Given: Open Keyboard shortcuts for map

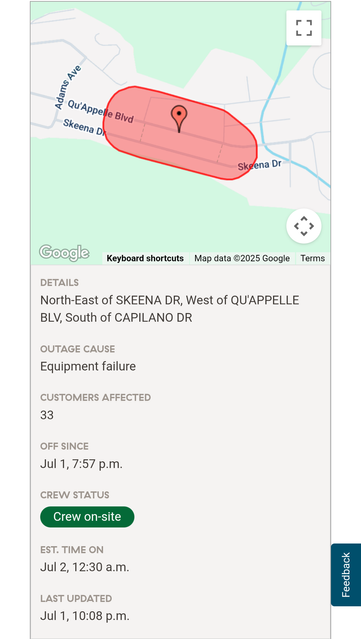Looking at the screenshot, I should point(145,258).
